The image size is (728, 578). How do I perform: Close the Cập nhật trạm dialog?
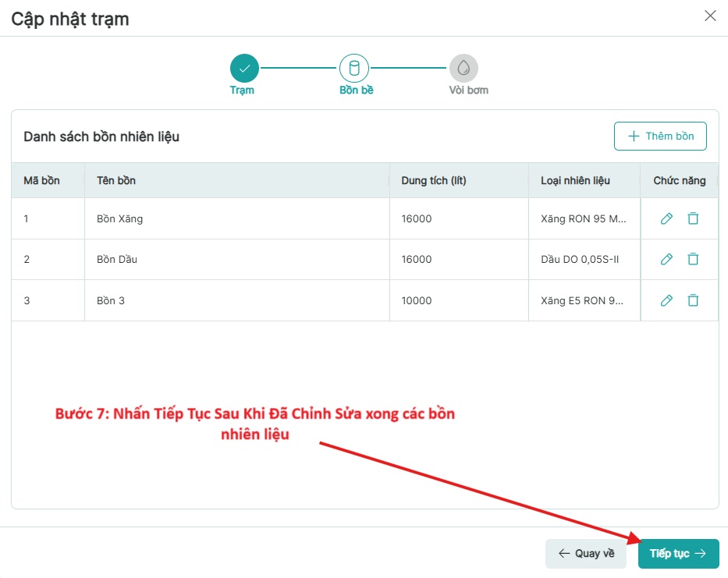pos(710,16)
